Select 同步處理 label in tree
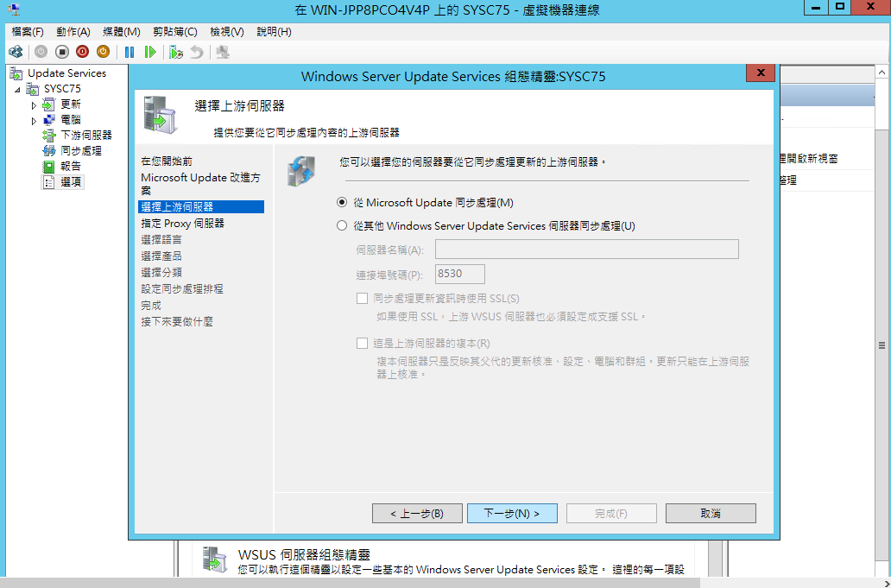 click(x=81, y=150)
